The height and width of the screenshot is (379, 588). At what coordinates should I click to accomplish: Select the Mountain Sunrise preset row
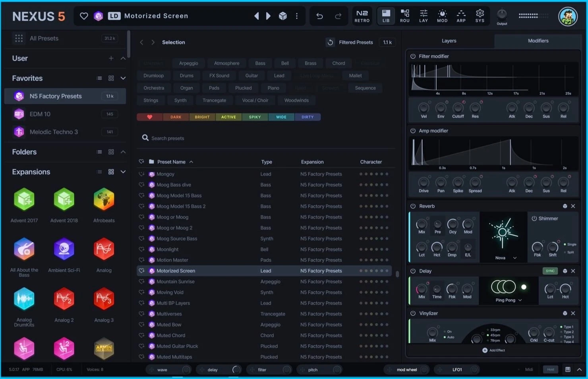[264, 282]
